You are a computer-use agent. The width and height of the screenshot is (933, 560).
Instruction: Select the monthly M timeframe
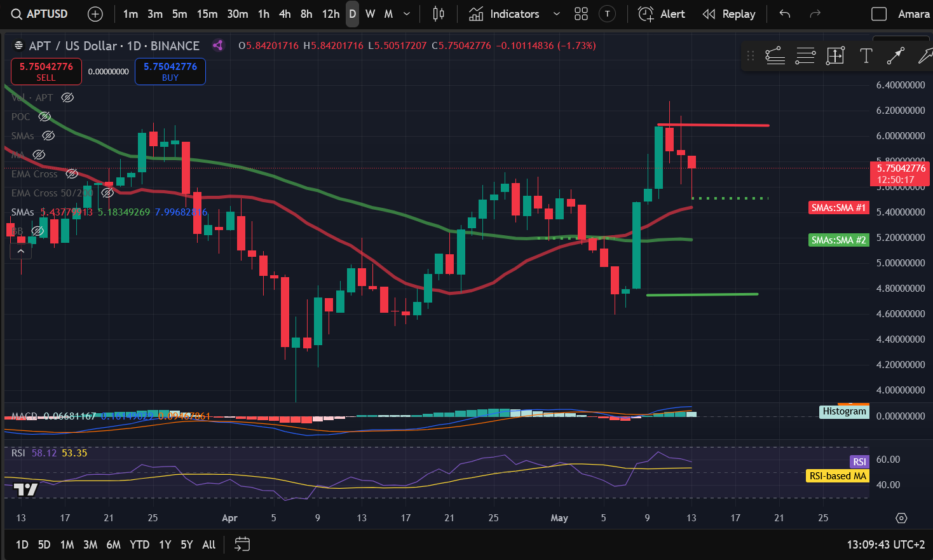point(388,14)
